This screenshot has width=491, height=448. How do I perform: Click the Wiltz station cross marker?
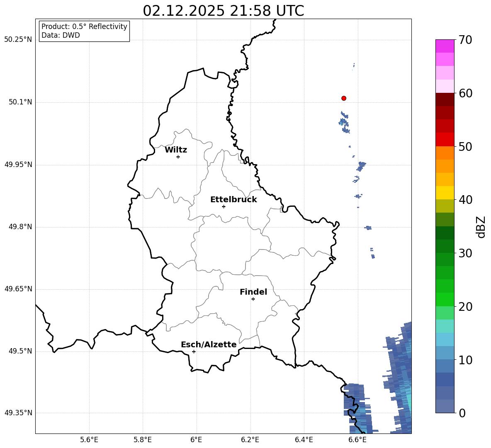coord(178,157)
